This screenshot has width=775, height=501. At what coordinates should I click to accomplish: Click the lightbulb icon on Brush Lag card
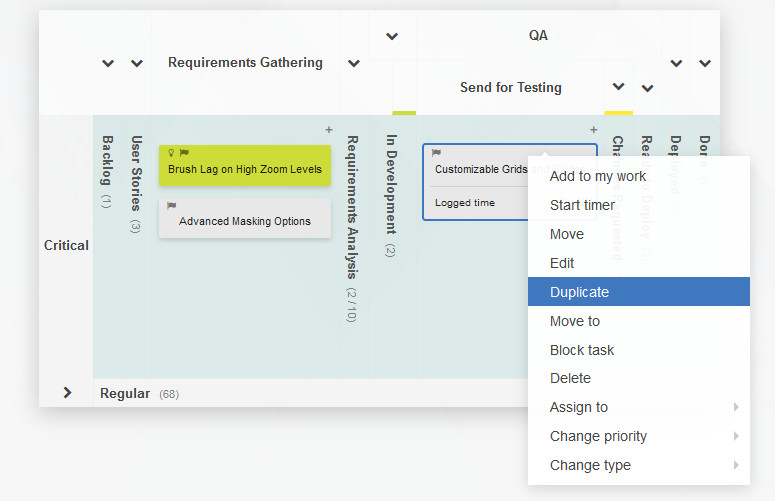pyautogui.click(x=171, y=153)
